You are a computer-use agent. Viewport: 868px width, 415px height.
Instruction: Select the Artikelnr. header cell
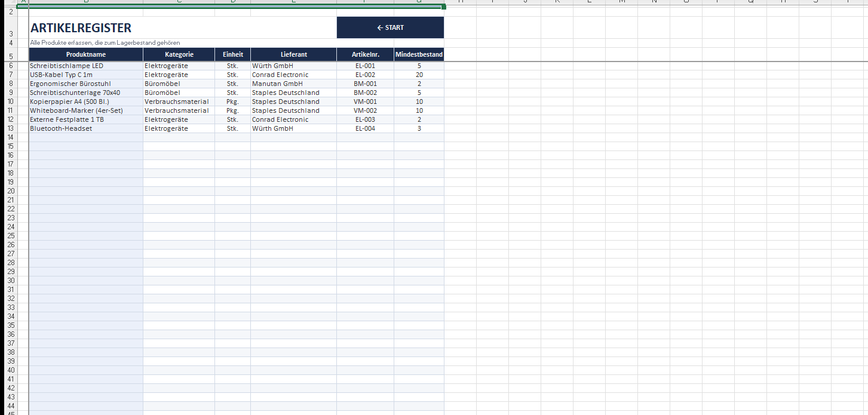[x=365, y=54]
